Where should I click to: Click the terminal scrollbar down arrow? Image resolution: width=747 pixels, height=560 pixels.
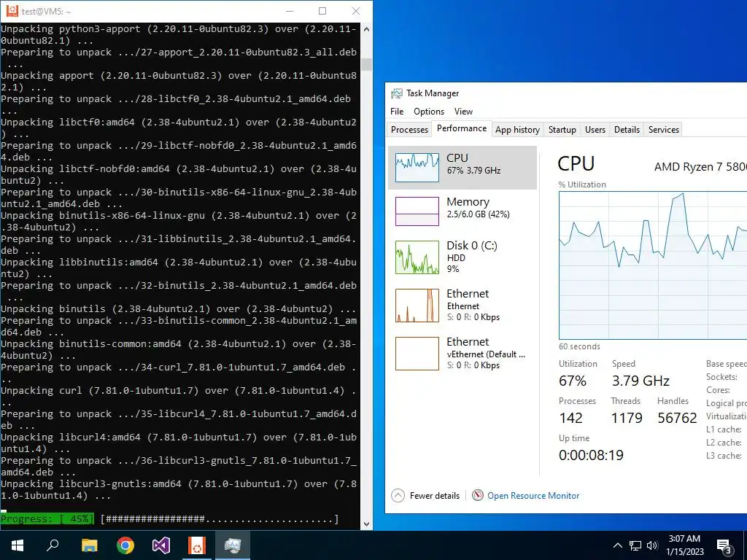(366, 524)
